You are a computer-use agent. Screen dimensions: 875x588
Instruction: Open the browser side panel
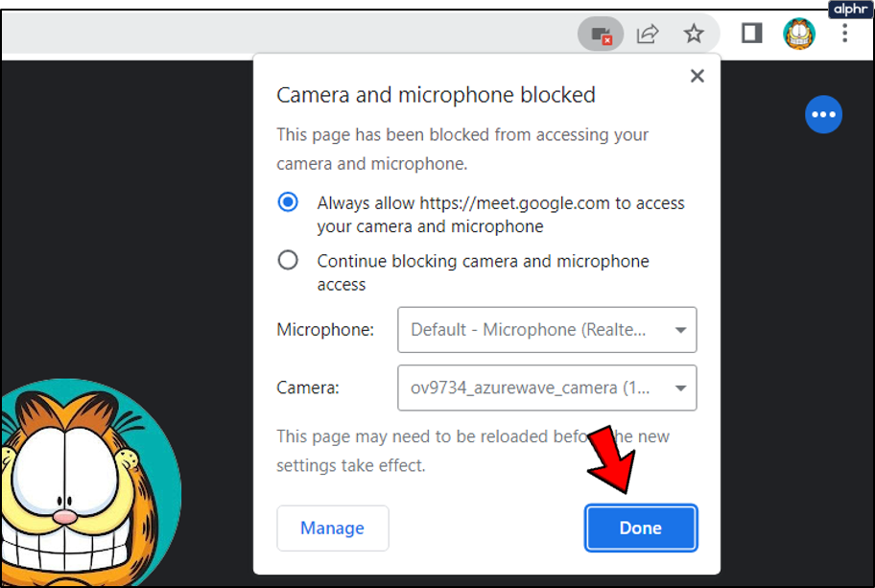click(x=751, y=34)
